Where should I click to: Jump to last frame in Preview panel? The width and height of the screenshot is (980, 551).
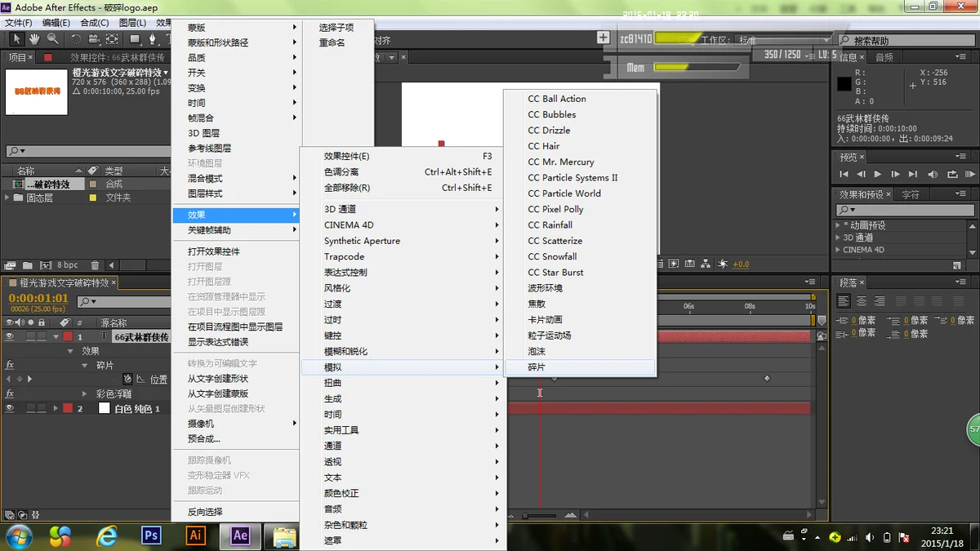913,174
